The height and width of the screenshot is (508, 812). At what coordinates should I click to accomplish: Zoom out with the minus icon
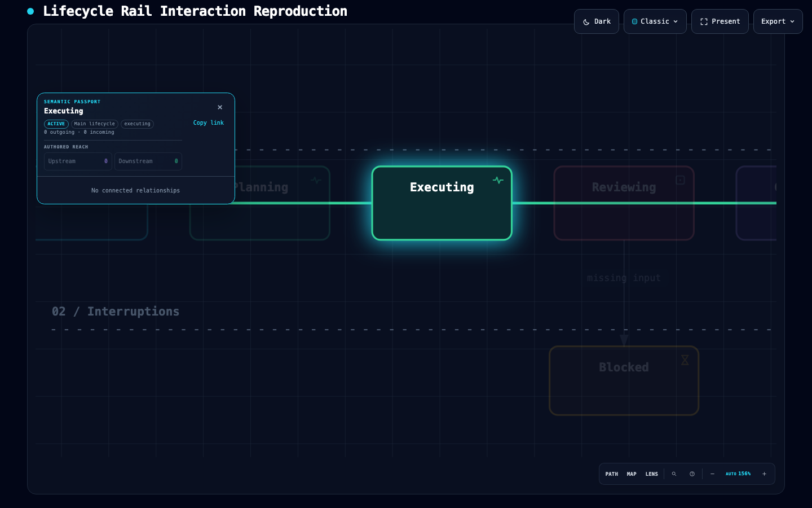coord(712,474)
